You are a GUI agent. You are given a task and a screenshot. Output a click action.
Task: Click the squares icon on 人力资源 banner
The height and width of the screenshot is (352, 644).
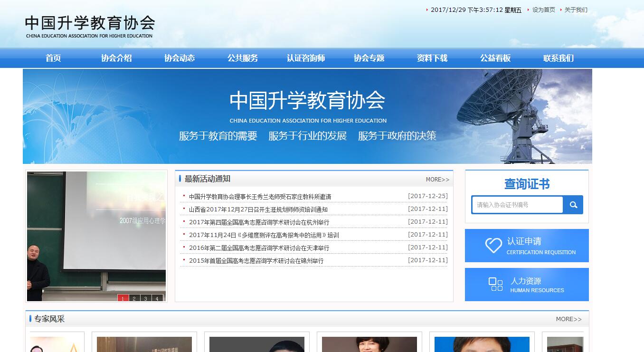495,284
